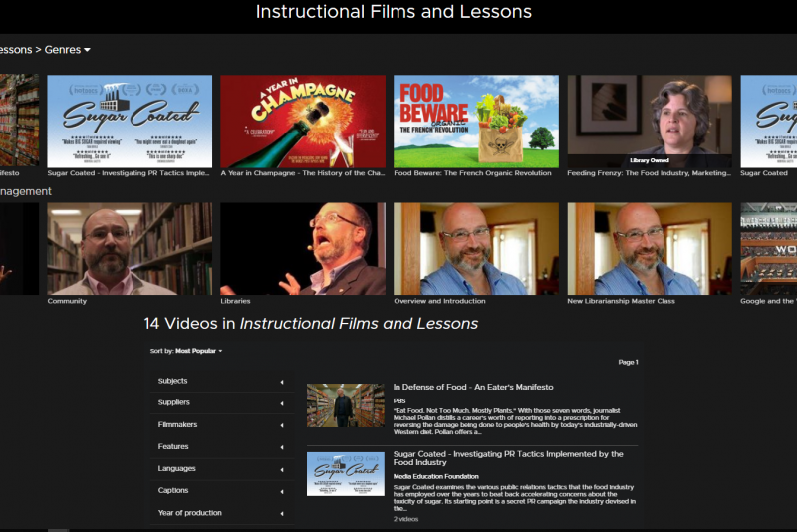
Task: Expand the Subjects filter
Action: tap(221, 381)
